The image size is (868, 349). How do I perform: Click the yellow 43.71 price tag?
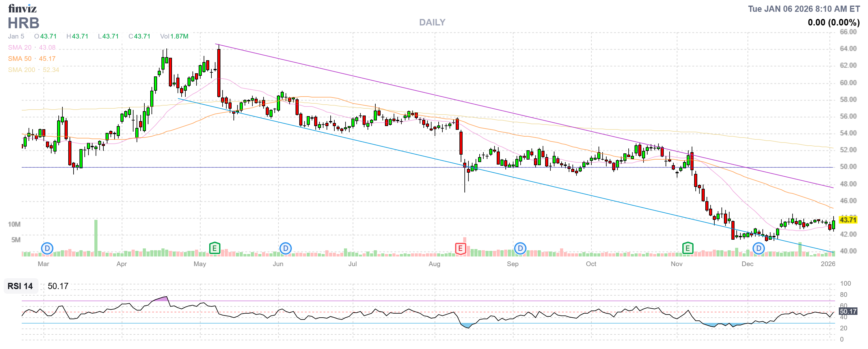pos(848,220)
